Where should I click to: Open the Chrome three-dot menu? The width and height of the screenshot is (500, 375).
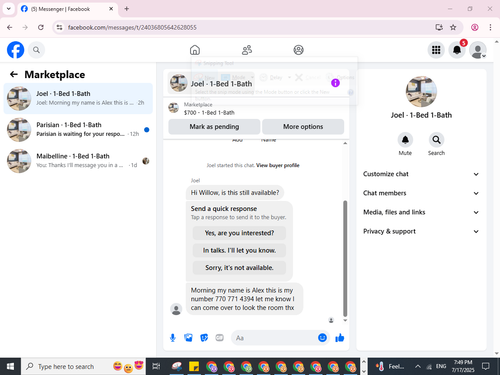(490, 27)
